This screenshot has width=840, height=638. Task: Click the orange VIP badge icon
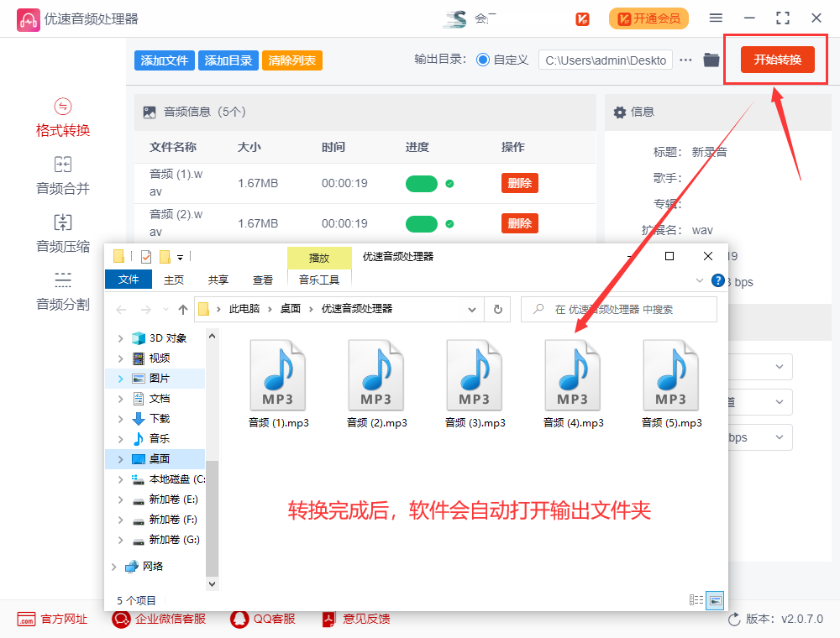(582, 19)
